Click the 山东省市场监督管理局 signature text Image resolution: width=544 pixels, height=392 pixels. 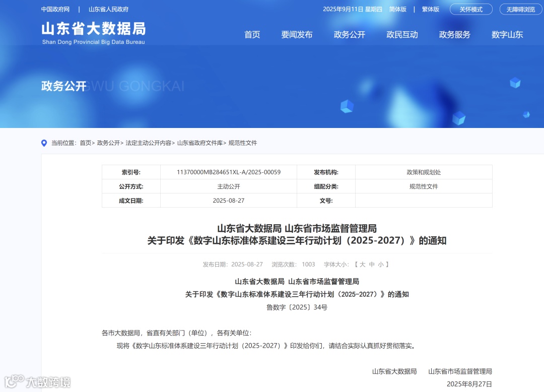(x=460, y=371)
